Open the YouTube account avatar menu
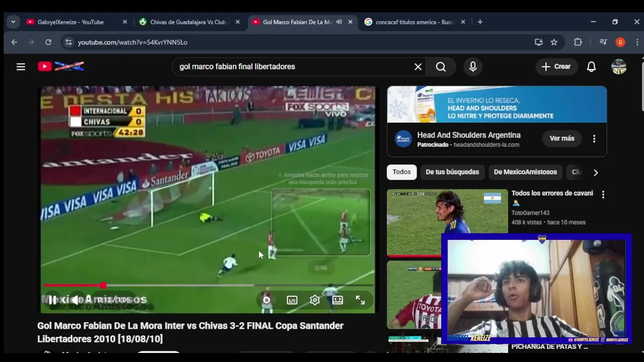The width and height of the screenshot is (644, 362). (619, 66)
